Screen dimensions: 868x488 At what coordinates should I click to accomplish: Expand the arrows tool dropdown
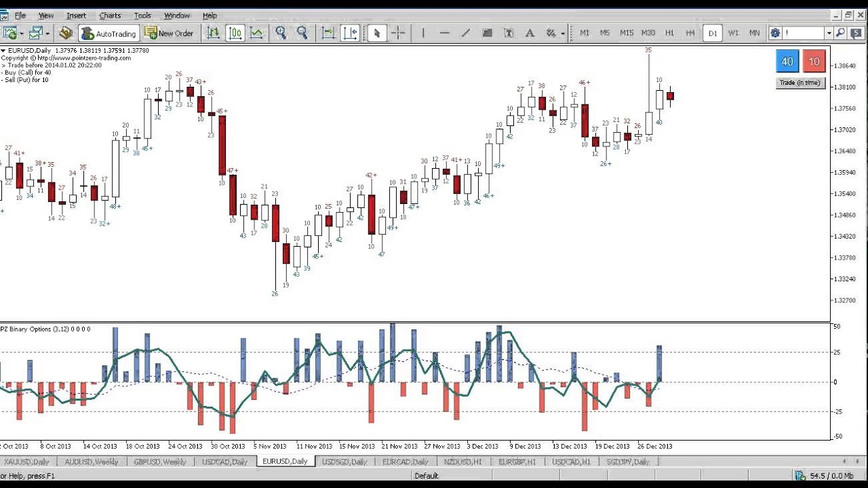(x=562, y=33)
